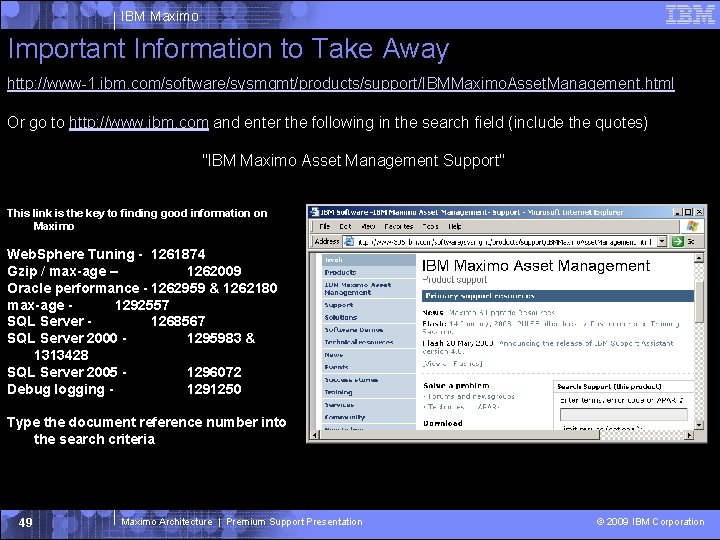
Task: Open the Help menu in Internet Explorer
Action: [x=455, y=226]
